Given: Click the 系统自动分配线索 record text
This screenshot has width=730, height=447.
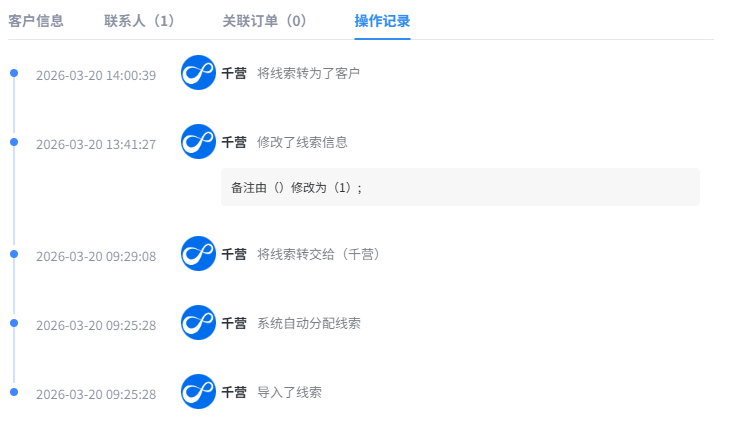Looking at the screenshot, I should pos(309,323).
